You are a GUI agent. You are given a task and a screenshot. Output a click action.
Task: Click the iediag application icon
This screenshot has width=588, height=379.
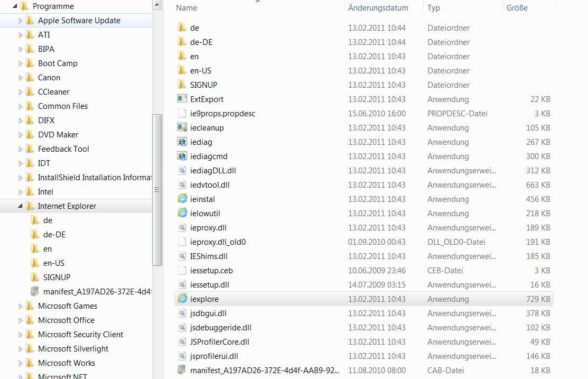pos(182,142)
